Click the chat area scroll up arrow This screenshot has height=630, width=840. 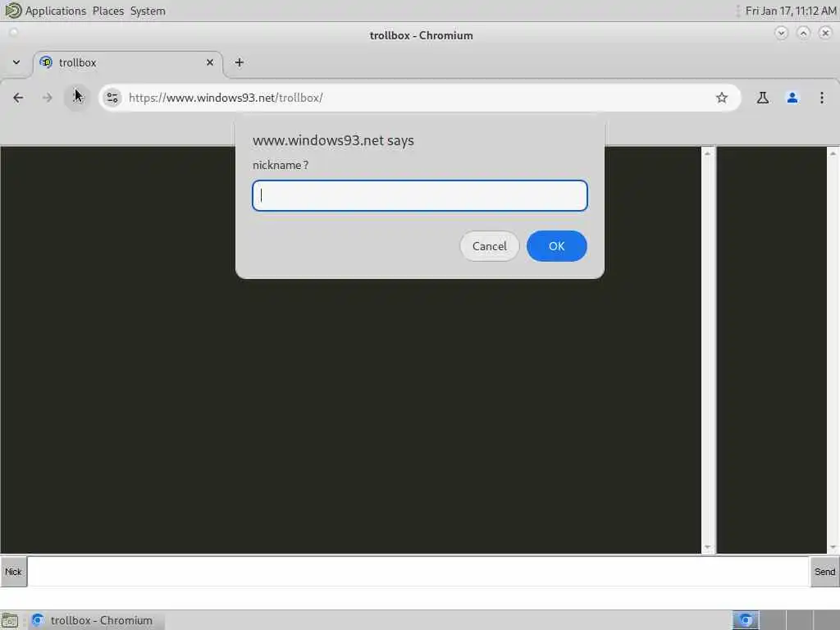click(x=708, y=153)
